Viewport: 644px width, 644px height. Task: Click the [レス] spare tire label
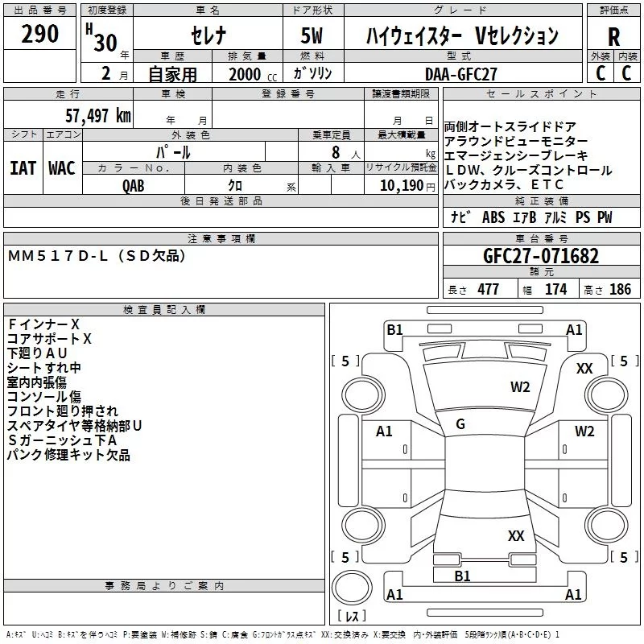[352, 616]
